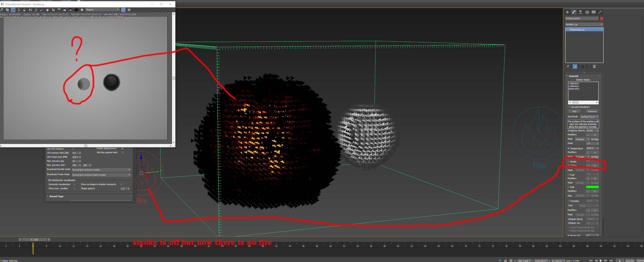Open the Utilities hammer panel tab
Screen dimensions: 644x262
click(x=600, y=12)
